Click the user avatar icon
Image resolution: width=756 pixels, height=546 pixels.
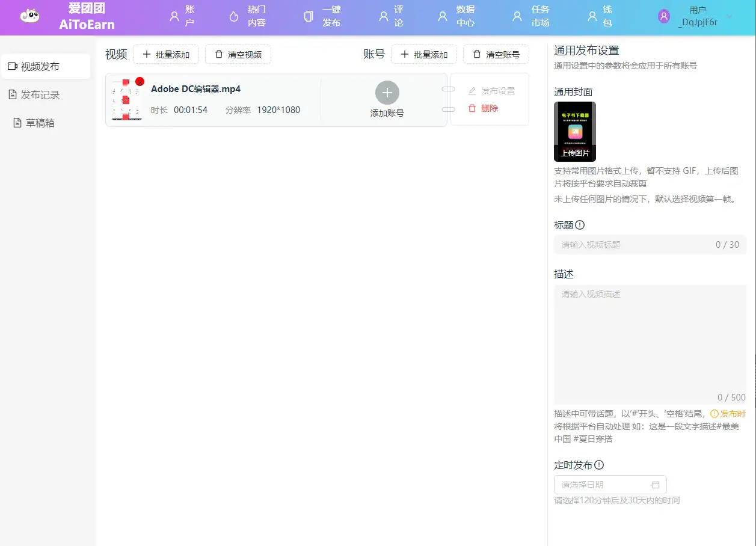tap(664, 17)
